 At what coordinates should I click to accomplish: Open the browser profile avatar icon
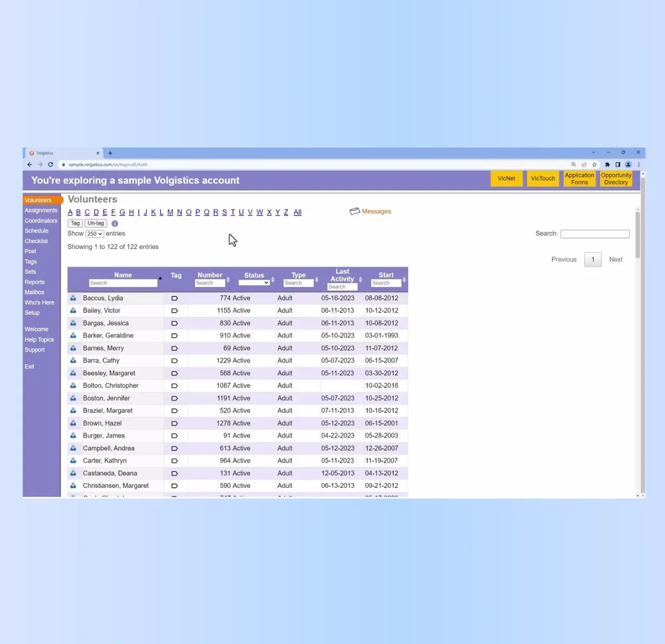point(628,165)
